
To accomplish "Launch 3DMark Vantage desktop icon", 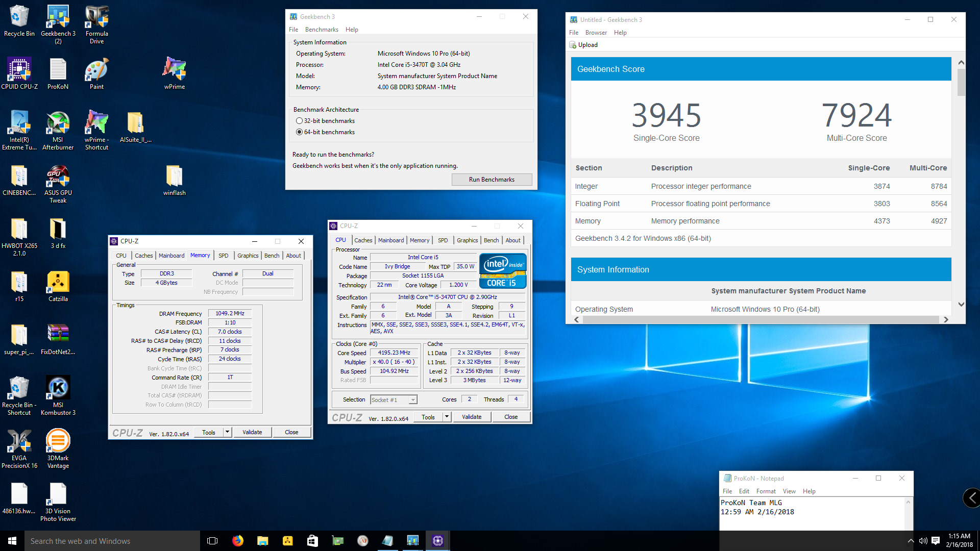I will (x=58, y=448).
